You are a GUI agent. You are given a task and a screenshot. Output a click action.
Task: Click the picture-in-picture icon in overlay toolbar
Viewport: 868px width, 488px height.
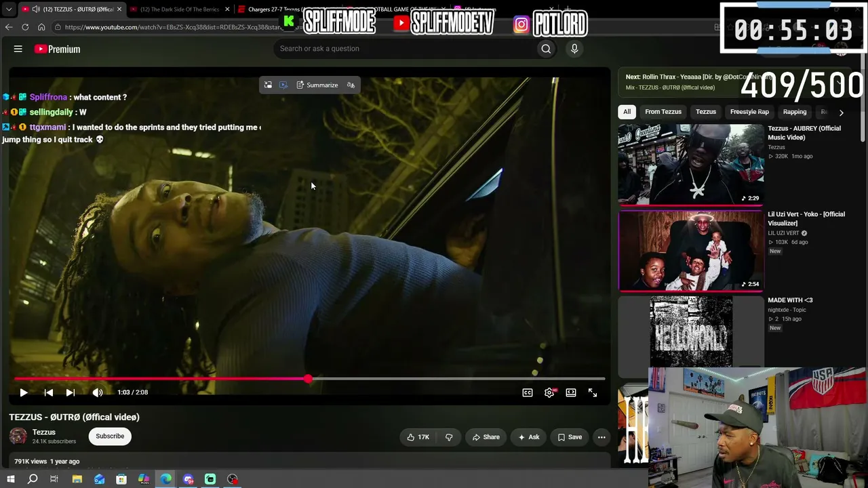[x=268, y=85]
